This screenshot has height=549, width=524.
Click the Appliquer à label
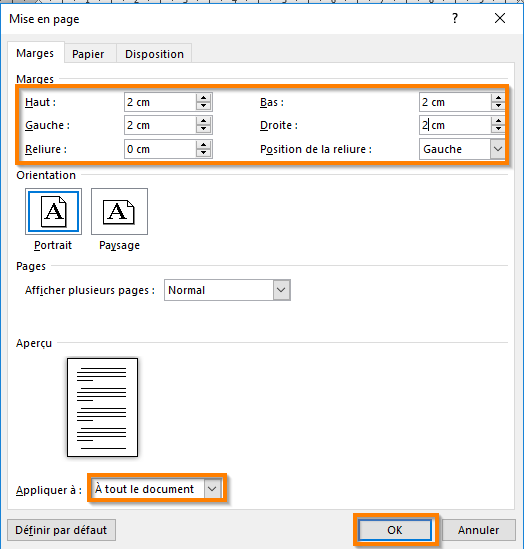pos(49,490)
